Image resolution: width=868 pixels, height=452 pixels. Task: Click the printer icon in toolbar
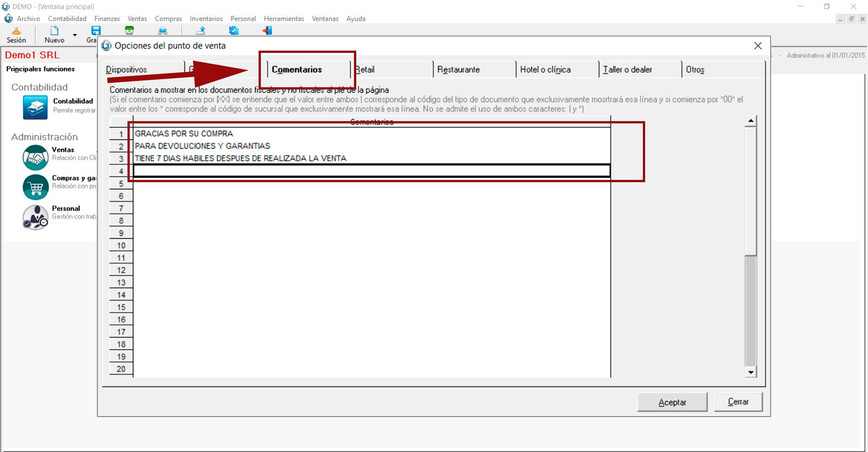tap(163, 31)
